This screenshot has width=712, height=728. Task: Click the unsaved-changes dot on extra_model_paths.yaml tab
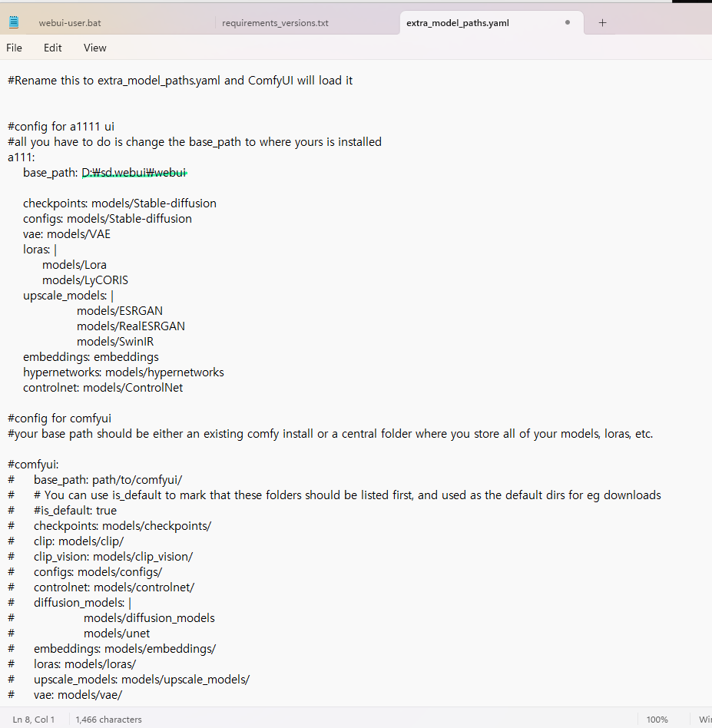point(567,22)
